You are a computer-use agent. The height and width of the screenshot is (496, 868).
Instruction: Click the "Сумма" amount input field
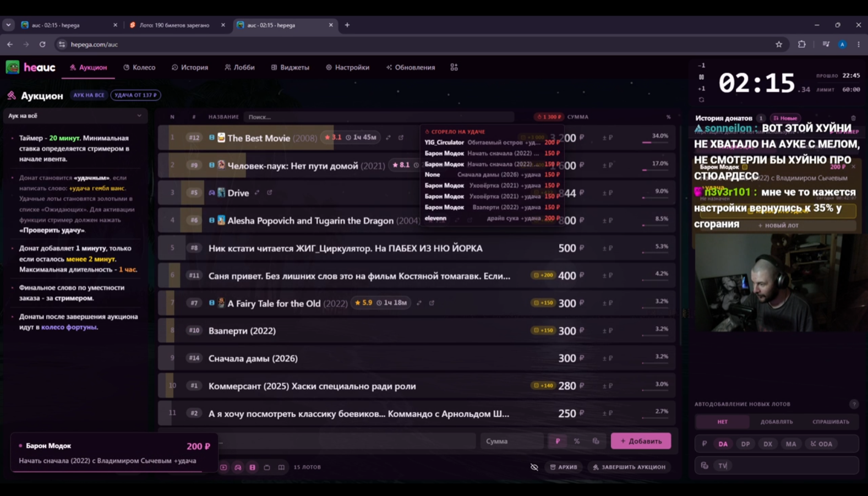[x=511, y=441]
